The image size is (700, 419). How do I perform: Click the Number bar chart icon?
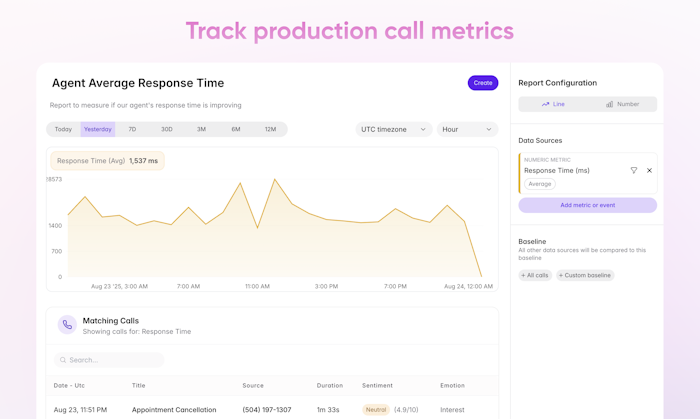coord(609,104)
